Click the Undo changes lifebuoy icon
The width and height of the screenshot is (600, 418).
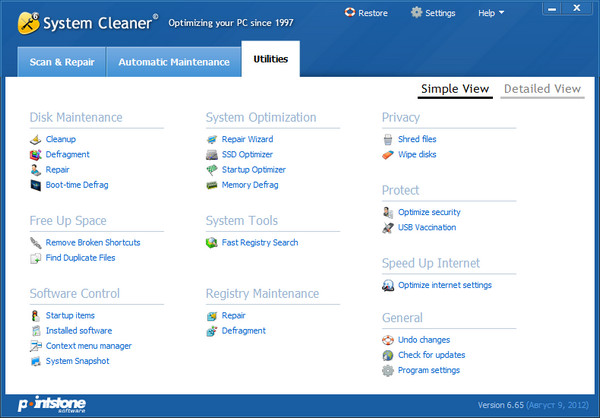tap(388, 340)
